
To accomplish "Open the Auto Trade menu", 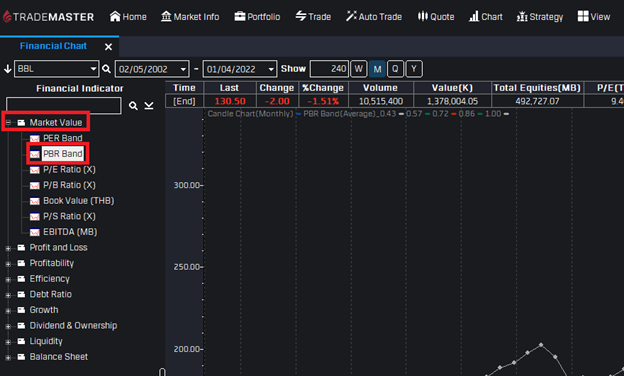I will tap(374, 17).
